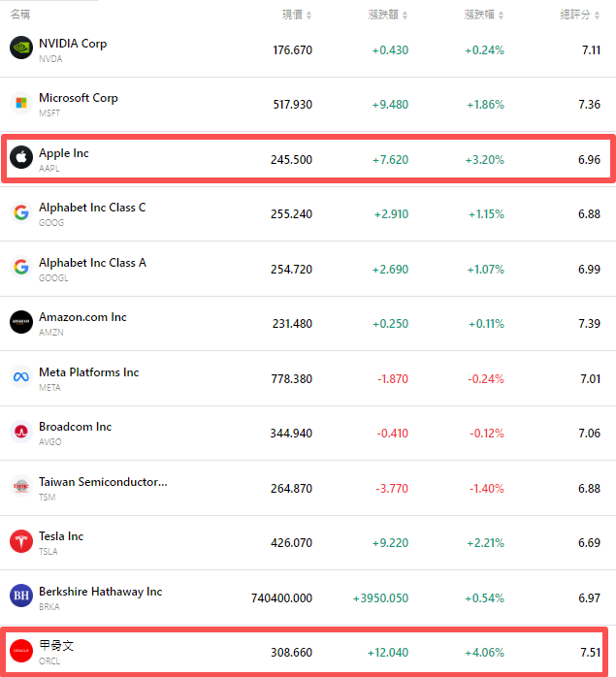Click the Amazon.com Inc logo icon

tap(21, 322)
